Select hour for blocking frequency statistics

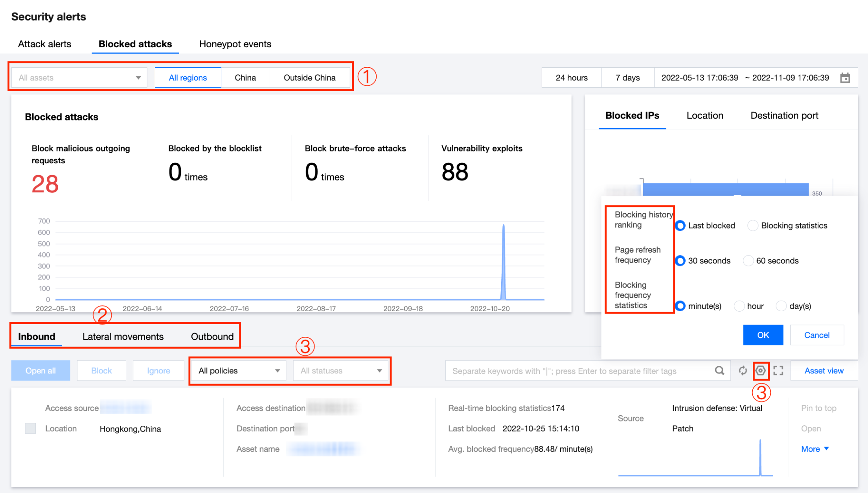pyautogui.click(x=739, y=306)
